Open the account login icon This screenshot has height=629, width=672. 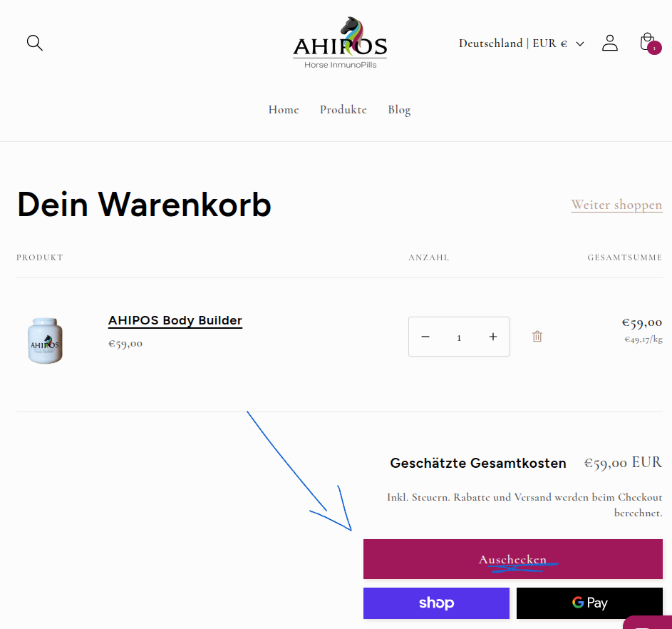[609, 43]
